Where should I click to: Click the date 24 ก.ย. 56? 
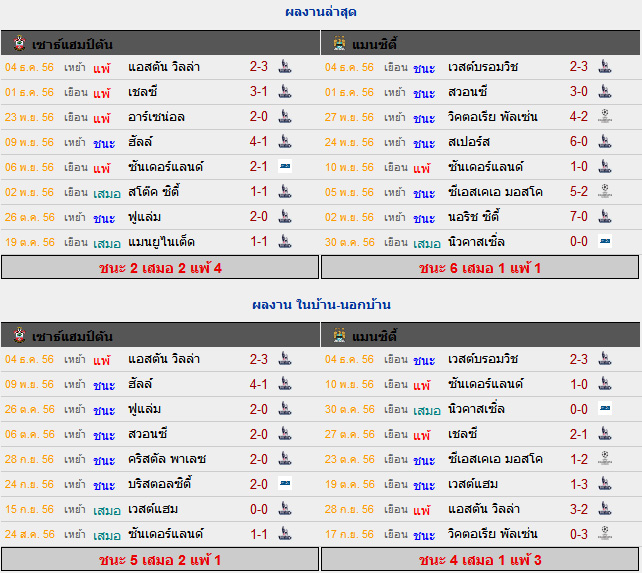29,484
